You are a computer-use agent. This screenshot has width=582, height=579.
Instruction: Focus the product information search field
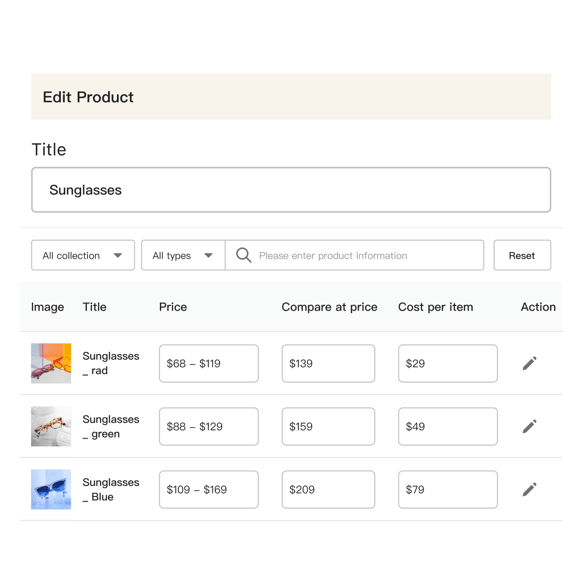354,255
